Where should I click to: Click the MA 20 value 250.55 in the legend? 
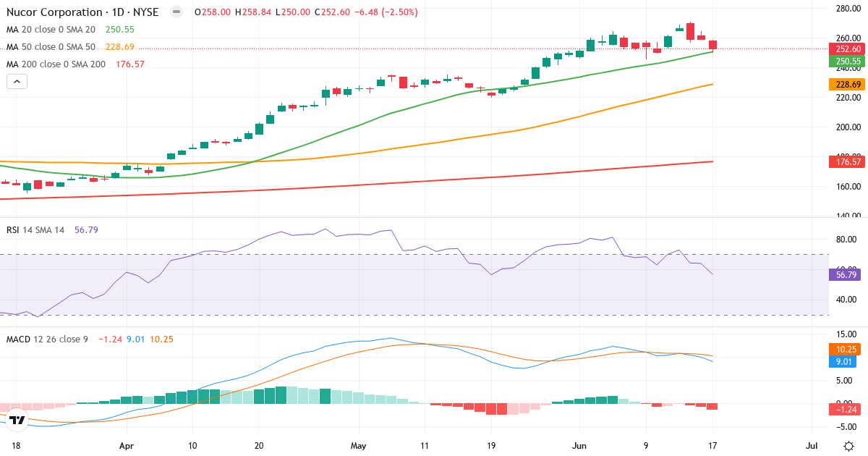point(120,30)
